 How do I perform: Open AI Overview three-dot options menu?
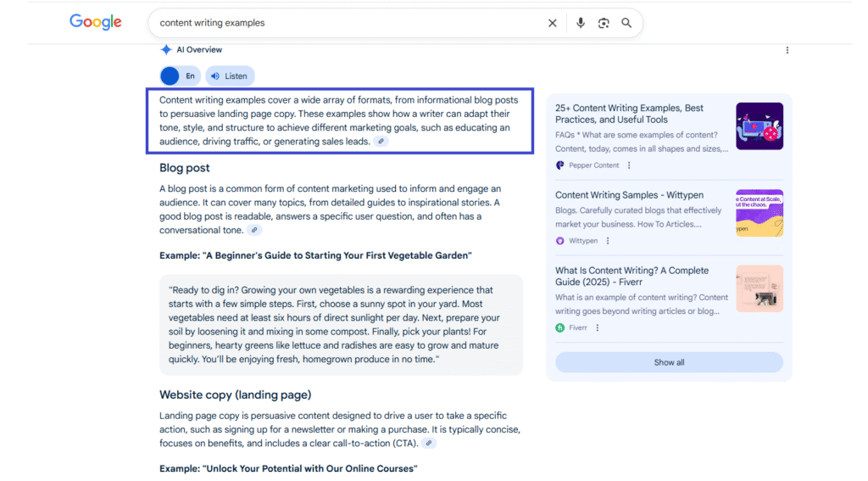pyautogui.click(x=787, y=50)
